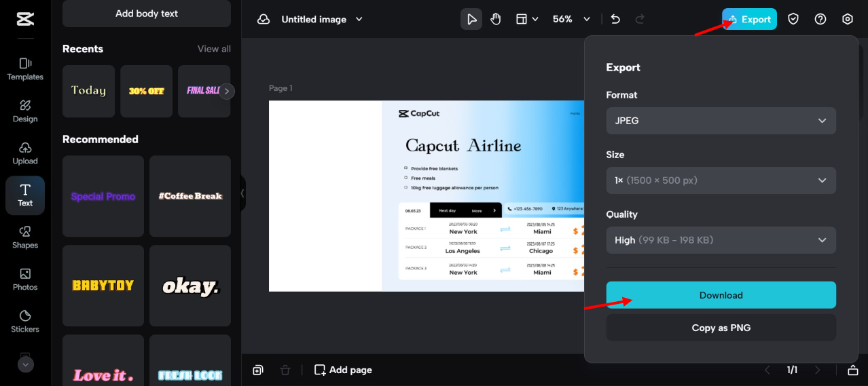Go to previous page arrow
This screenshot has width=868, height=386.
tap(767, 370)
